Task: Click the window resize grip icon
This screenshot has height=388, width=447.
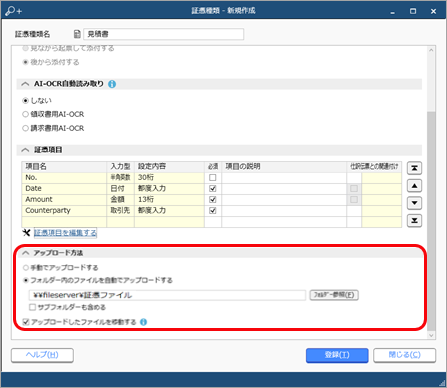Action: 442,383
